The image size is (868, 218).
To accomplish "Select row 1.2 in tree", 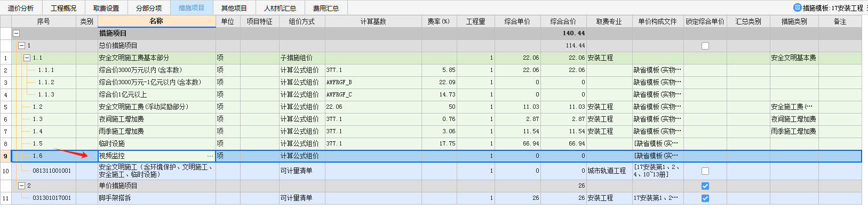I will (37, 107).
